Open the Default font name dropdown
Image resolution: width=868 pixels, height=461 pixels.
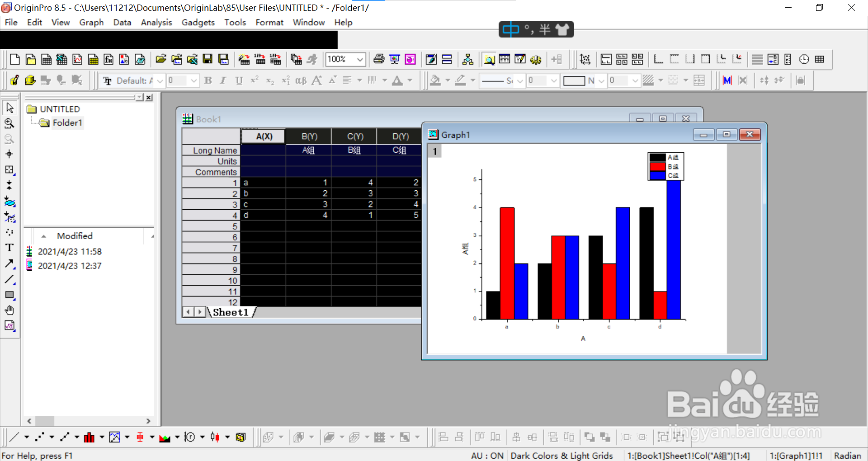click(160, 80)
